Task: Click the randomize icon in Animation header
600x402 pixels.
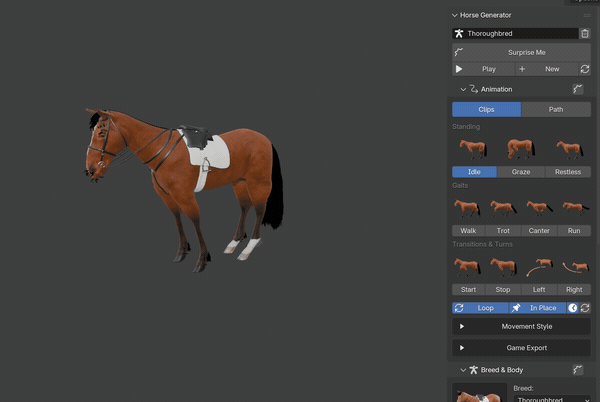Action: coord(578,90)
